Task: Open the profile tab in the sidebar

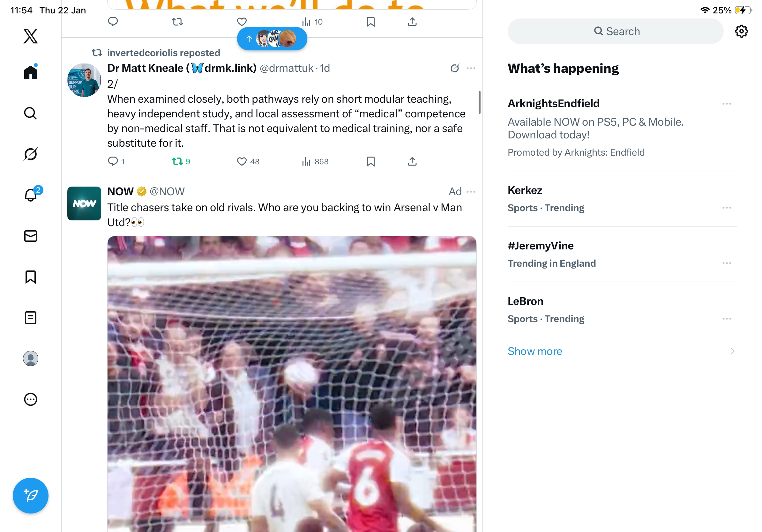Action: coord(31,358)
